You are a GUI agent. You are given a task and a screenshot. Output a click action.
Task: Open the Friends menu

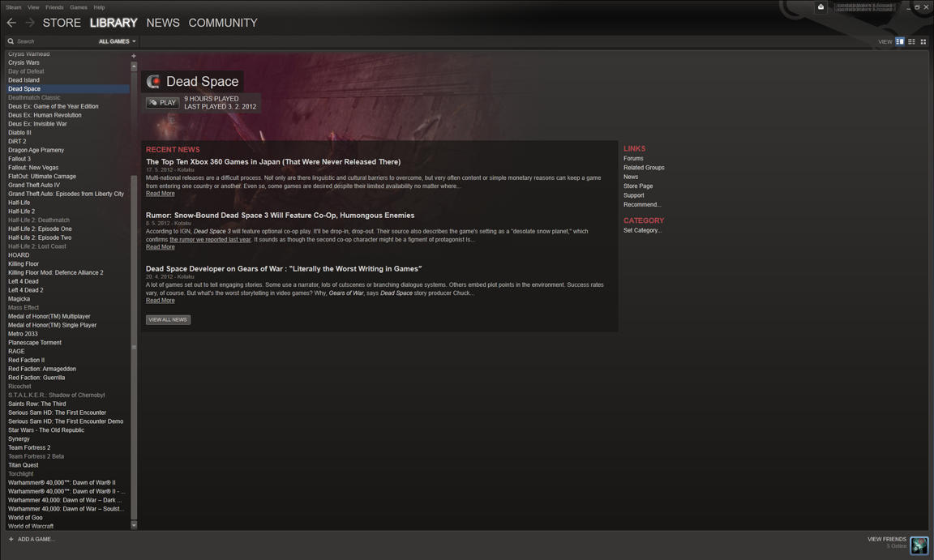point(54,7)
